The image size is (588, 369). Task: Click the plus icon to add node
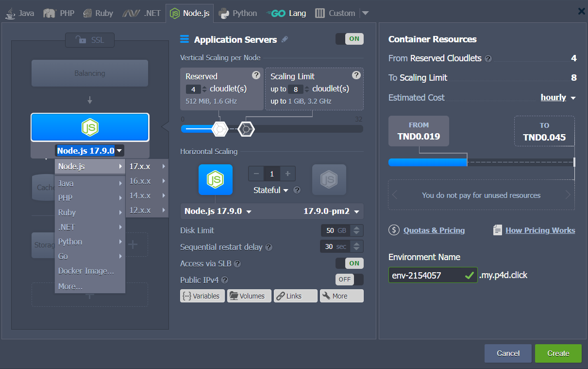[287, 174]
